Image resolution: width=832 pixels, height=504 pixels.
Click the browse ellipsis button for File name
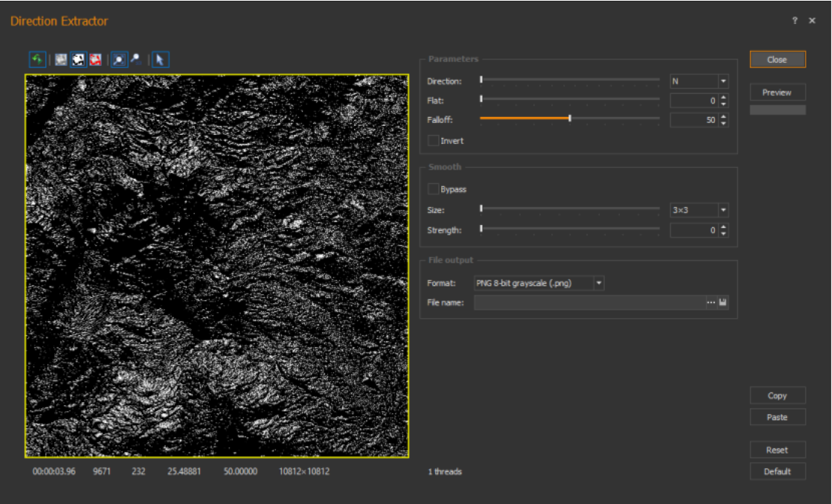[x=710, y=303]
